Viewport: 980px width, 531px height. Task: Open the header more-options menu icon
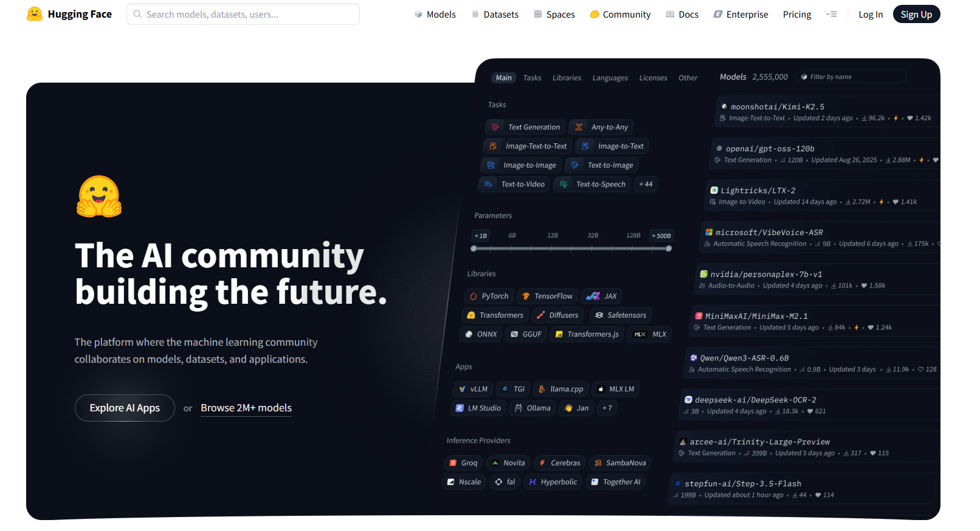coord(832,14)
